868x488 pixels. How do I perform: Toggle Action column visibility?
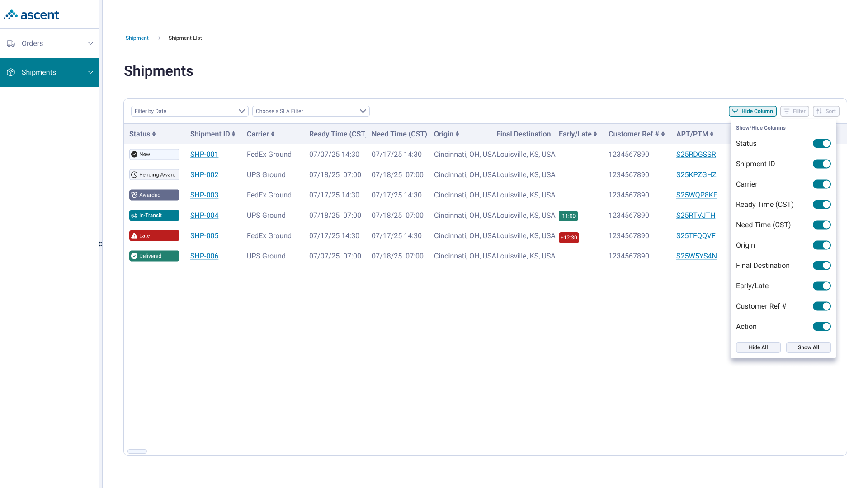pos(821,327)
